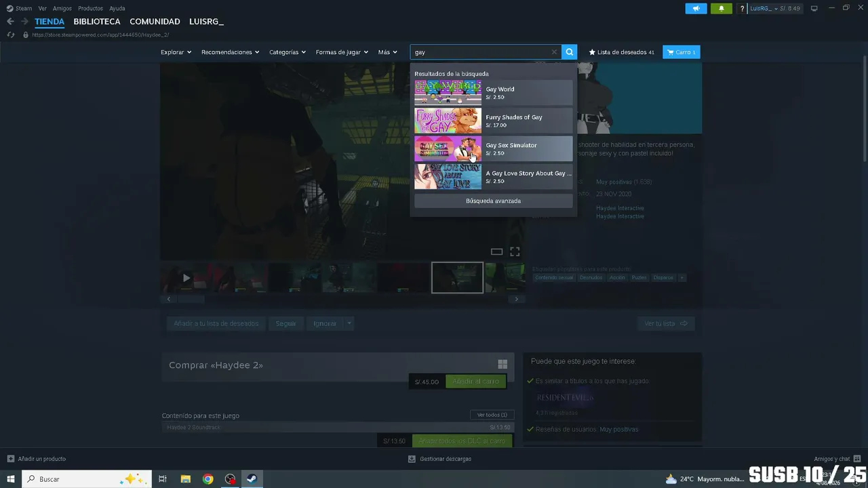Image resolution: width=868 pixels, height=488 pixels.
Task: Click the question mark help icon
Action: [x=743, y=9]
